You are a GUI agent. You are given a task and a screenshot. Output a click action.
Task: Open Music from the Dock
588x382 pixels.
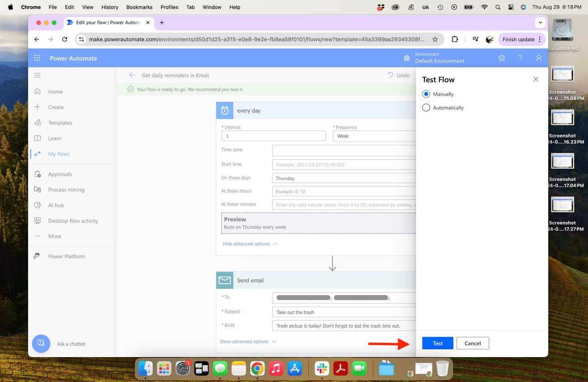tap(276, 368)
